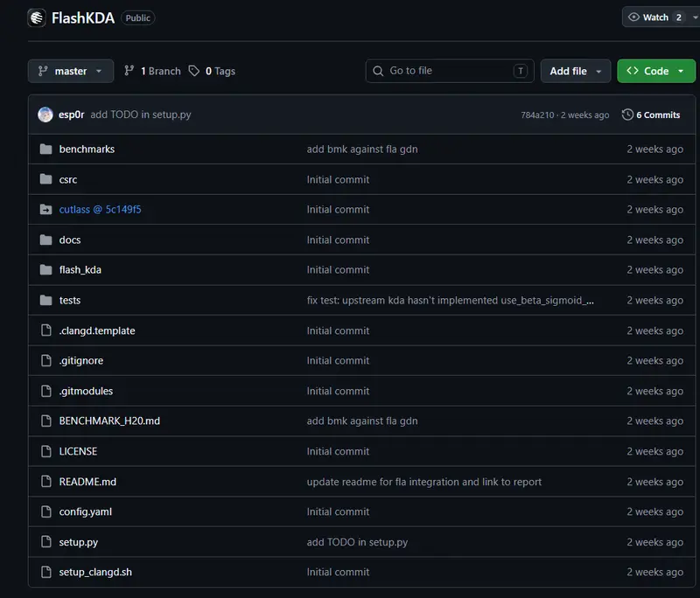
Task: Click the FlashKDA repository avatar icon
Action: click(37, 17)
